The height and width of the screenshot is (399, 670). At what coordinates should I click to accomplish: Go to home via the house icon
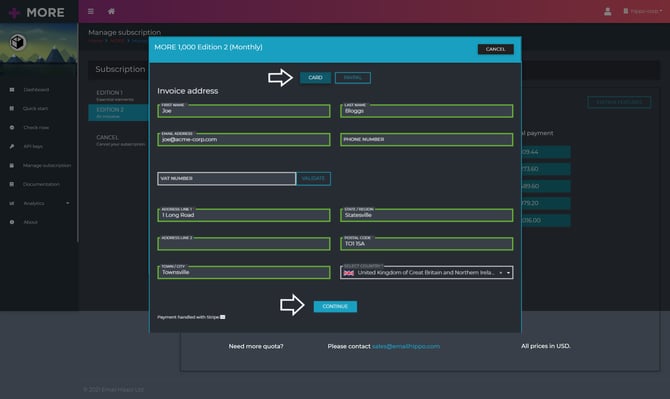[111, 12]
